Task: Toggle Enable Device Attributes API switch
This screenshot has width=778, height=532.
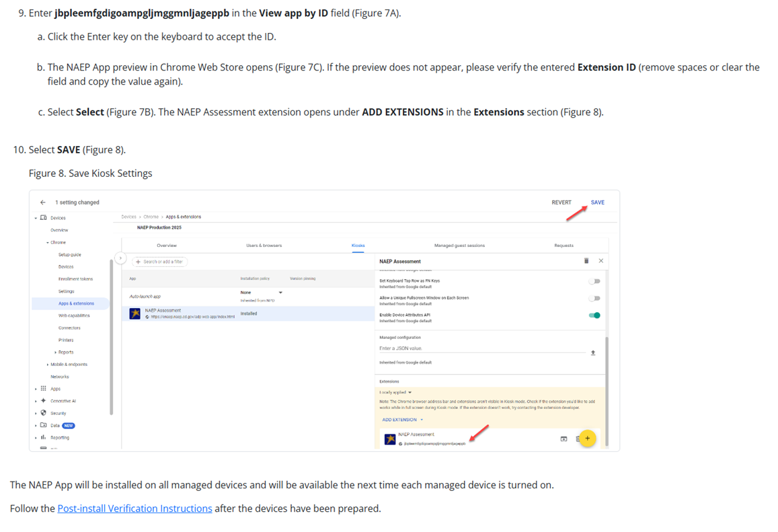Action: [594, 315]
